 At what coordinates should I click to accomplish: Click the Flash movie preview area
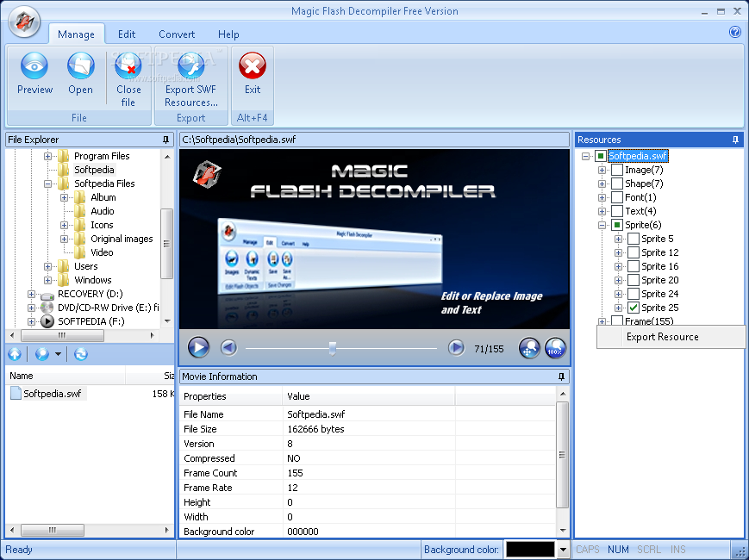pos(374,239)
